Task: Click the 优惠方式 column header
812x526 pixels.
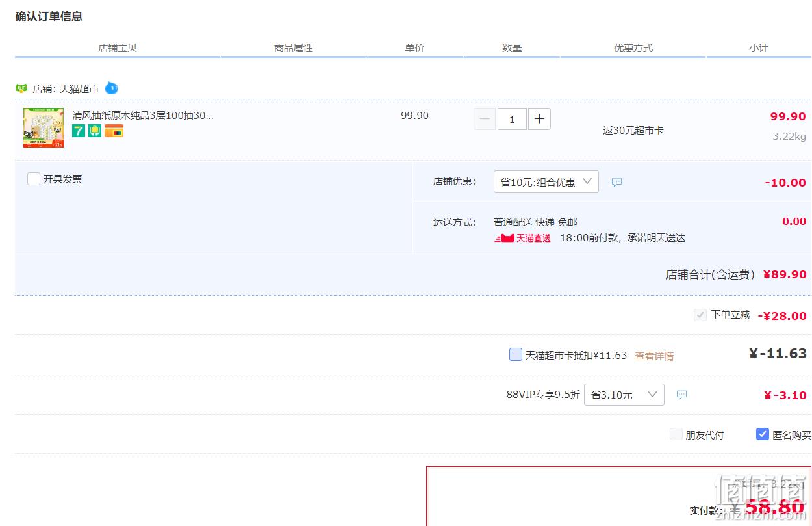Action: point(633,47)
